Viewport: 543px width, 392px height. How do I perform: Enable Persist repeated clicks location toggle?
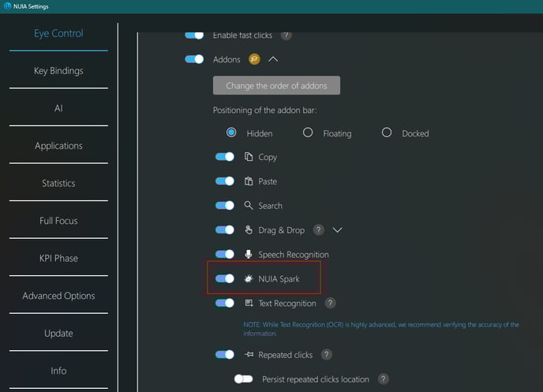point(243,379)
